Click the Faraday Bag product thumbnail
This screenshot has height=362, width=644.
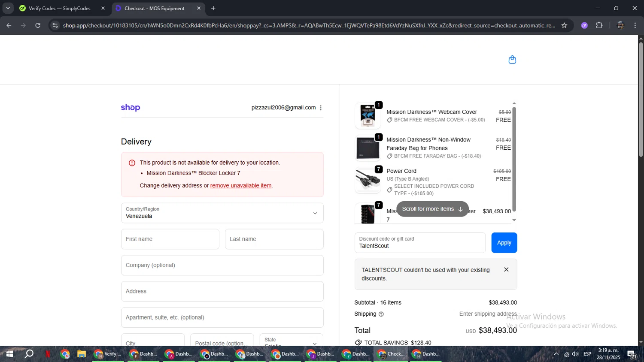tap(368, 148)
